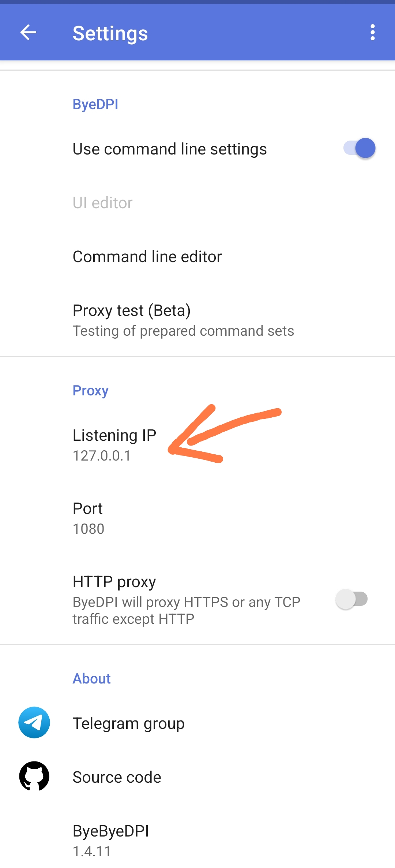Tap the 'Testing of prepared command sets' subtitle

pyautogui.click(x=183, y=331)
